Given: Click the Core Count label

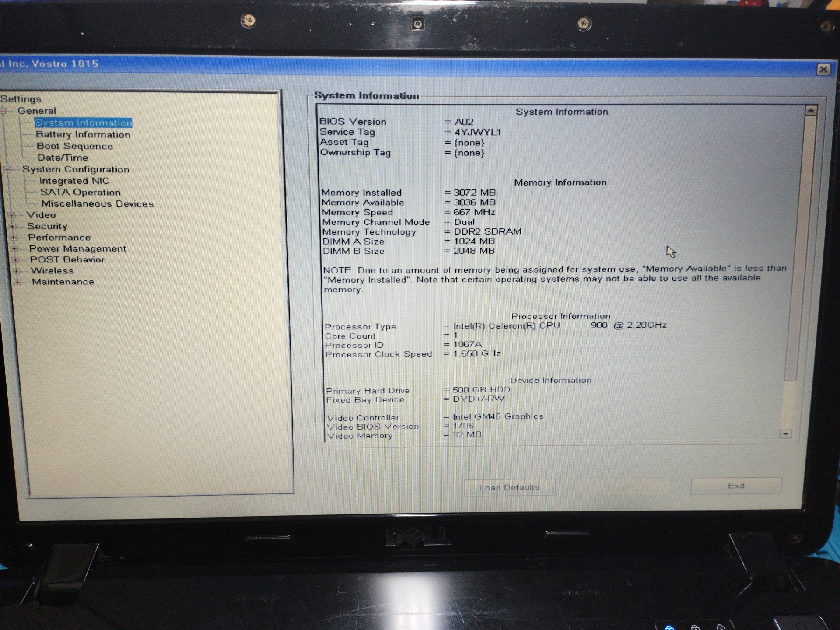Looking at the screenshot, I should tap(350, 336).
